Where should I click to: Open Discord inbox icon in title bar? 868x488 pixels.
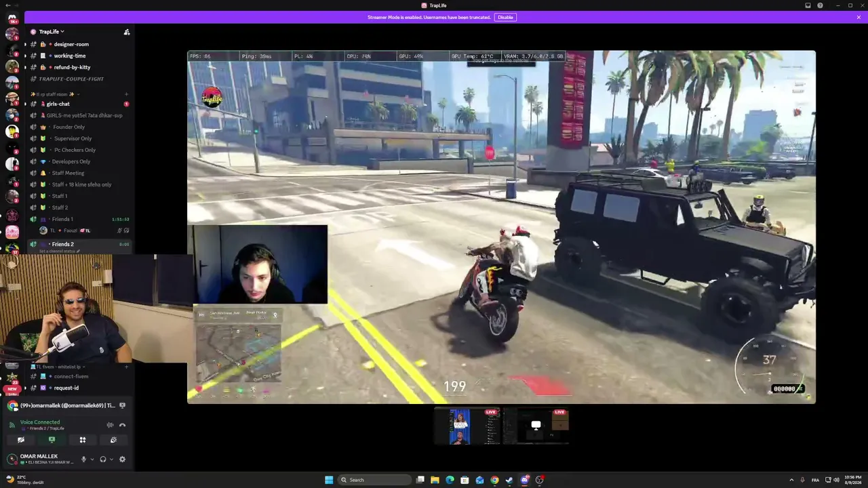808,5
